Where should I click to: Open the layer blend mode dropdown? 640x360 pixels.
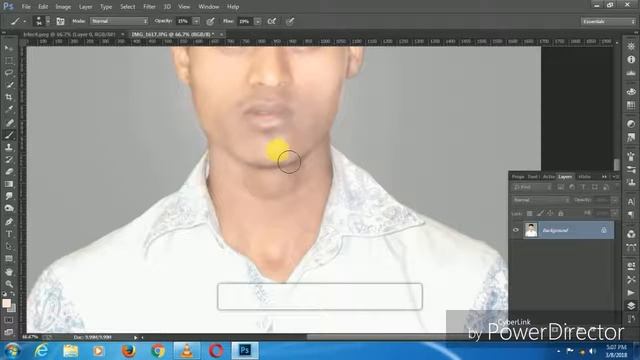541,200
